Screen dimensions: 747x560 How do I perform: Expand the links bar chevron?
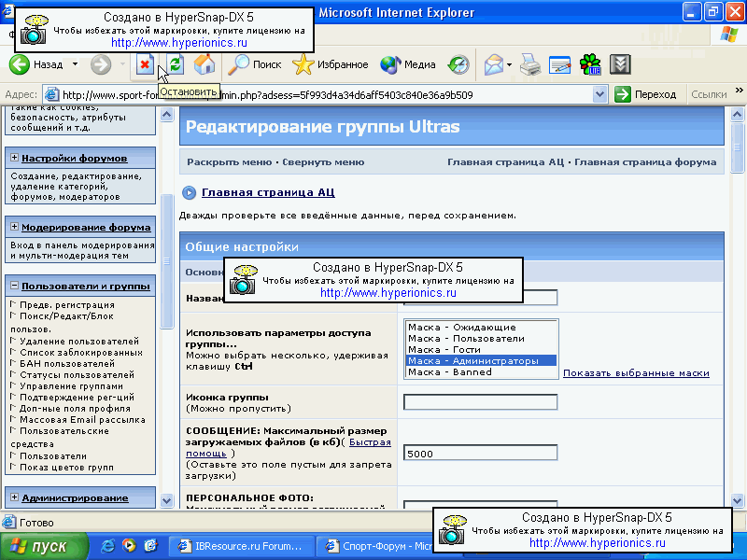coord(739,91)
